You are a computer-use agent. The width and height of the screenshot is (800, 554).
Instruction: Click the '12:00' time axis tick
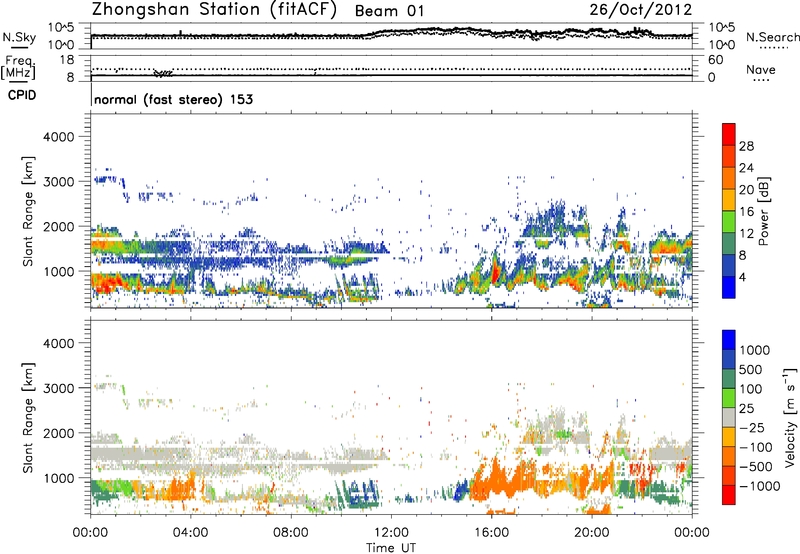pos(391,533)
